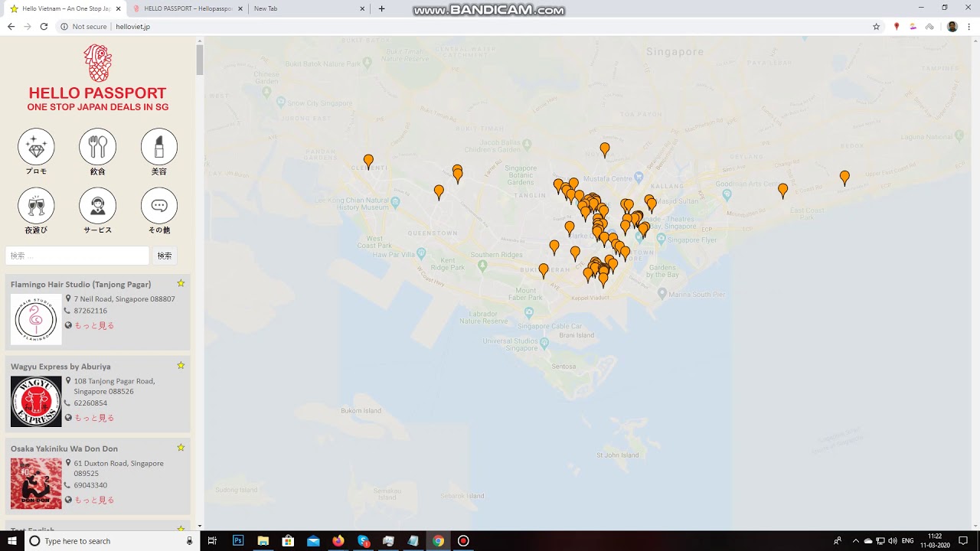Click the map marker near Clementi
Screen dimensions: 980x551
coord(368,161)
